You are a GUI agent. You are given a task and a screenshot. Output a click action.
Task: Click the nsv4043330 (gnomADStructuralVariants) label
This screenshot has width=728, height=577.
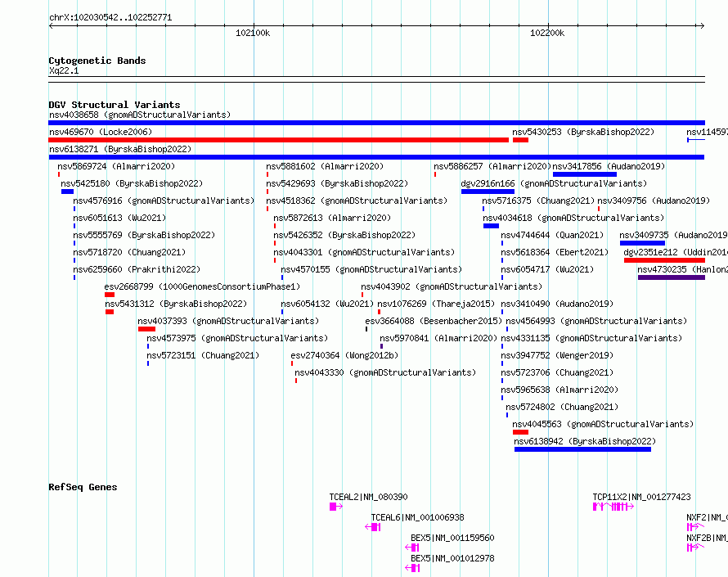385,372
